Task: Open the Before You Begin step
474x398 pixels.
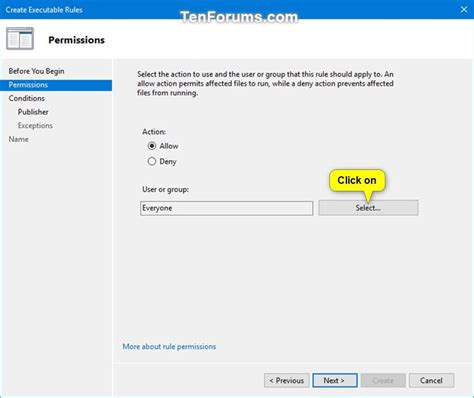Action: point(36,71)
